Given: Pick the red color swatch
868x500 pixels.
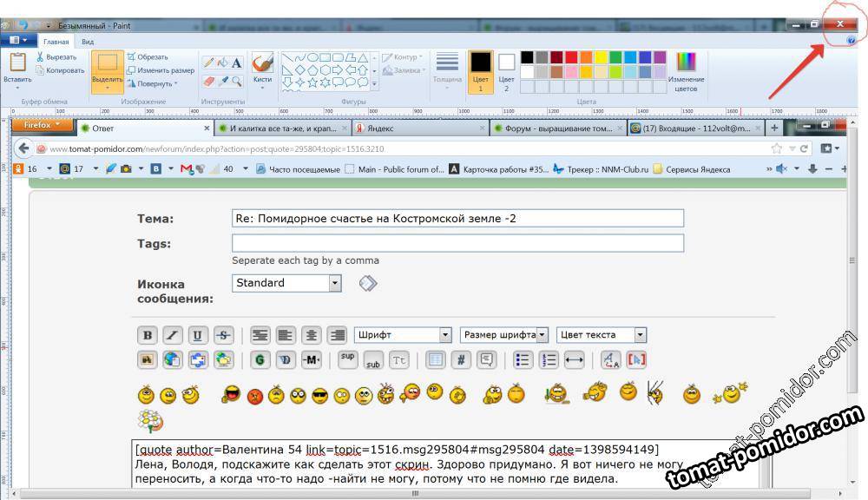Looking at the screenshot, I should point(571,57).
